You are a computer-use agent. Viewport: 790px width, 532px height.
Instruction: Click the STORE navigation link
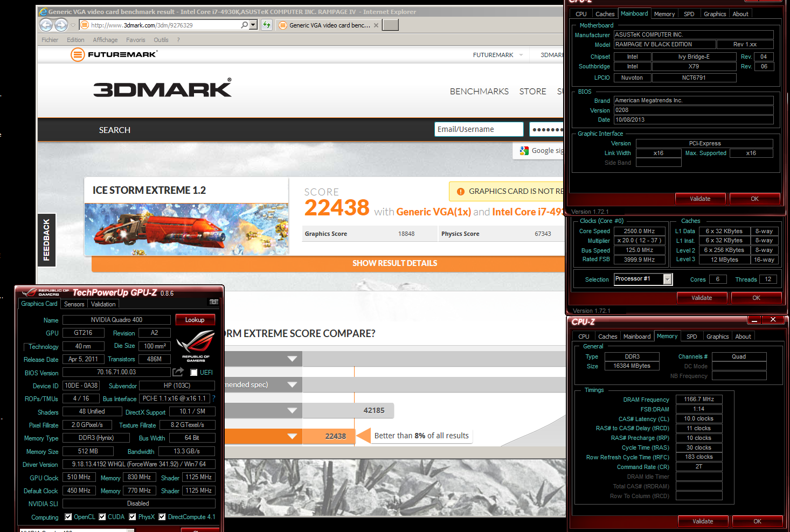pyautogui.click(x=533, y=92)
